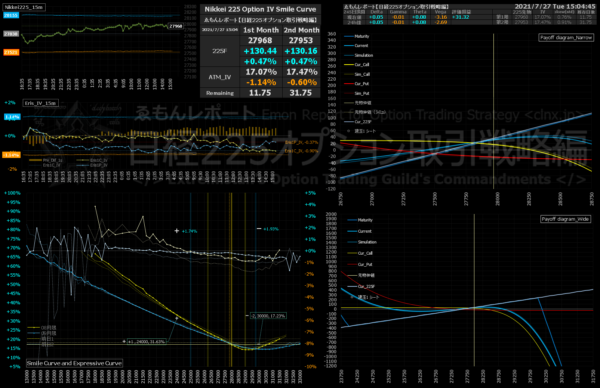This screenshot has height=388, width=600.
Task: Click the Payoff diagram_Narrow label box
Action: pyautogui.click(x=566, y=37)
